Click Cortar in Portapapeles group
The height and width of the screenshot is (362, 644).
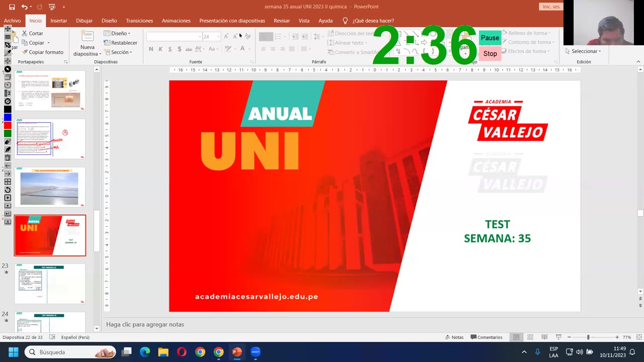32,33
